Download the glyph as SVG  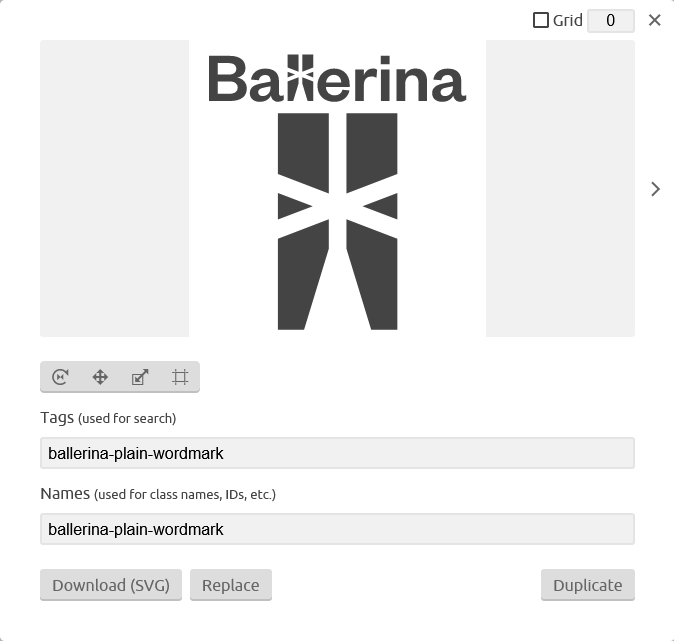(111, 585)
